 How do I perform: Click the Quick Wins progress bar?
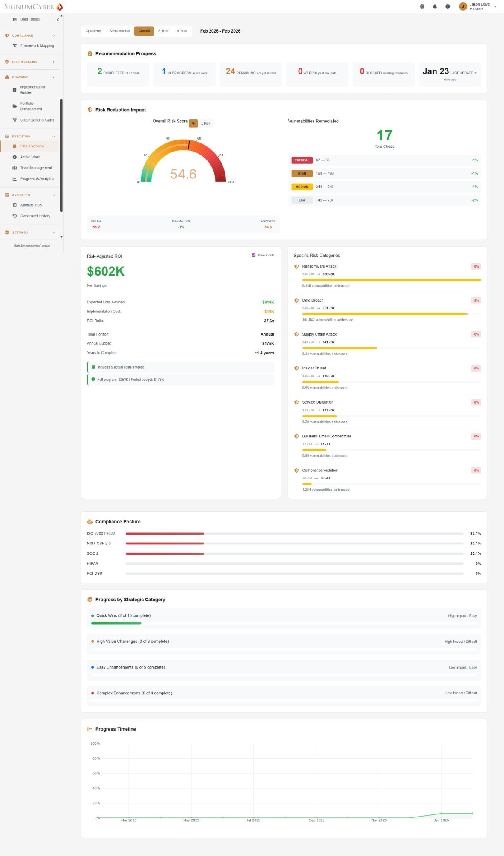click(116, 623)
